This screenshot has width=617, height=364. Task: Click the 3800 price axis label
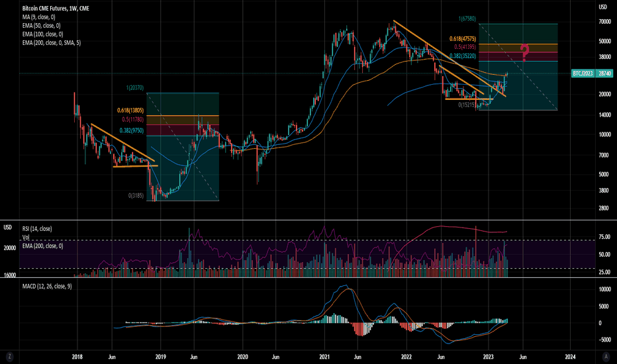(603, 191)
